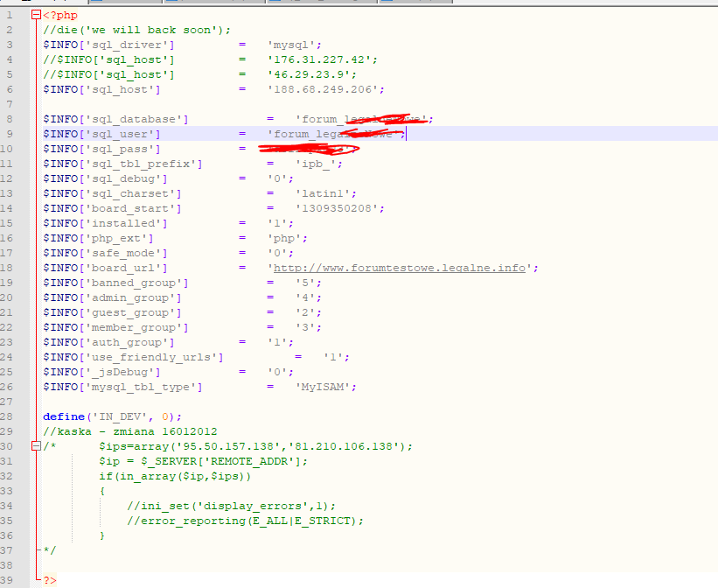
Task: Click the closing ?> PHP tag
Action: pyautogui.click(x=50, y=580)
